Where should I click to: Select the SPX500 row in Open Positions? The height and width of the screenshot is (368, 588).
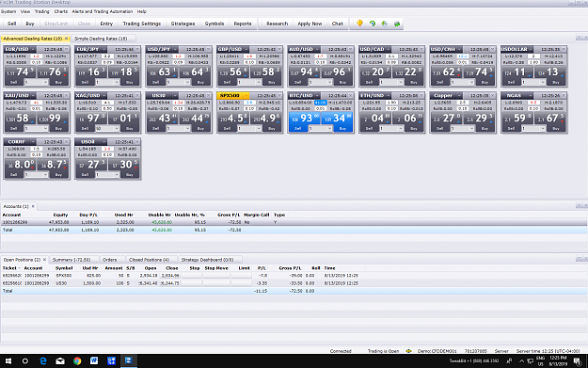click(294, 276)
